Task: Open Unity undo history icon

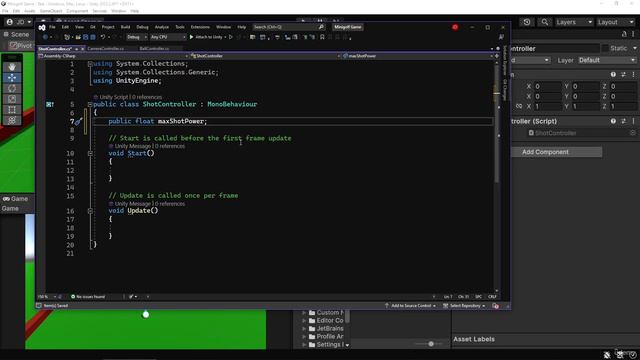Action: tap(527, 22)
